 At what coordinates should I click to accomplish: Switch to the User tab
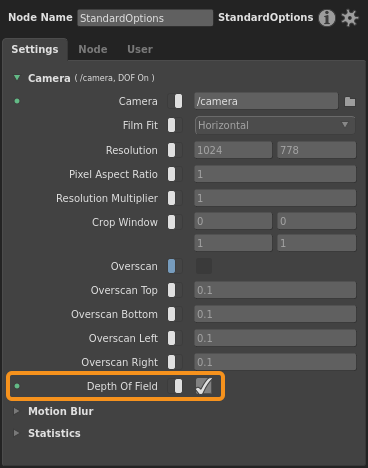tap(140, 49)
